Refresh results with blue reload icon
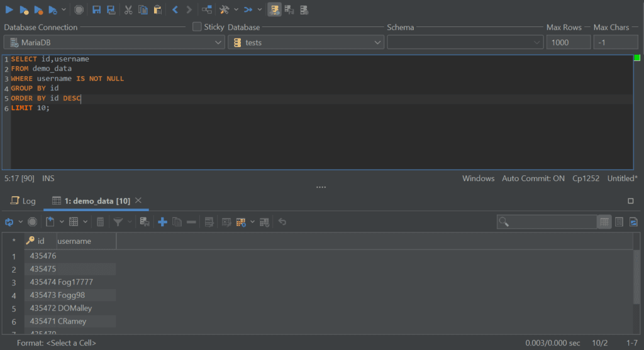The width and height of the screenshot is (644, 350). [x=9, y=222]
